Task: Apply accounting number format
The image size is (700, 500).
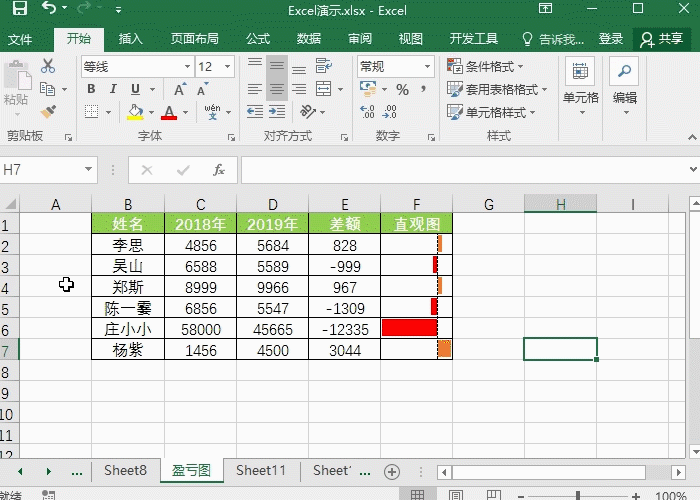Action: coord(368,89)
